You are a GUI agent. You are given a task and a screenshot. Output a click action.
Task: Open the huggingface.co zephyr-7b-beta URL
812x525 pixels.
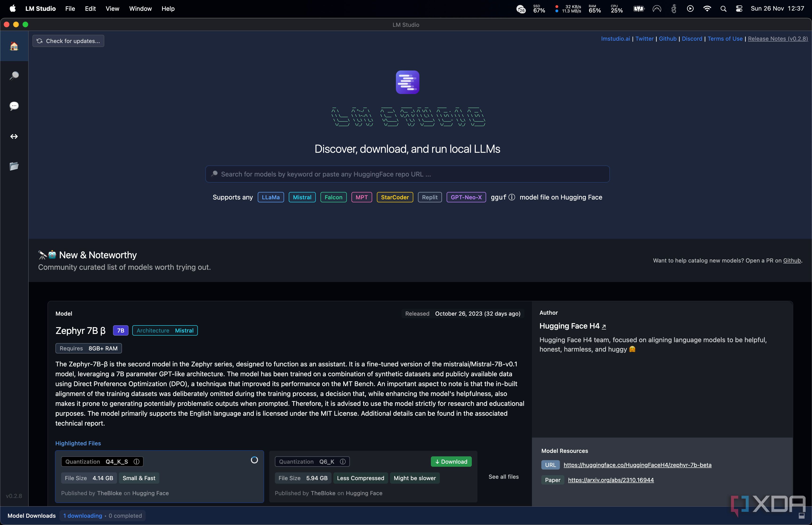[x=637, y=465]
